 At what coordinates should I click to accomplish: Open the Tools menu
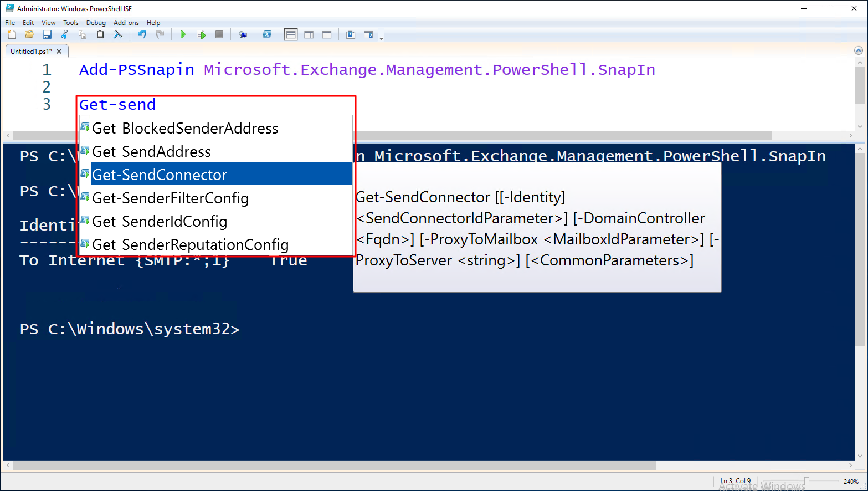[71, 23]
